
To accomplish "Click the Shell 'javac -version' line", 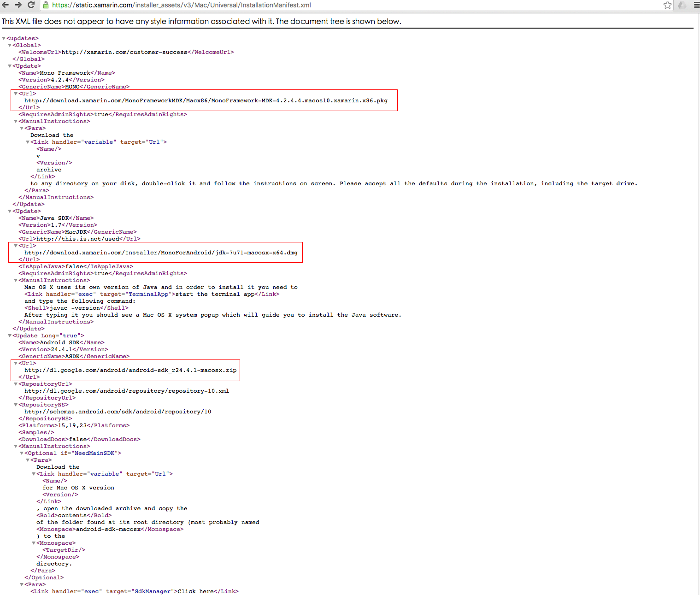I will coord(76,308).
